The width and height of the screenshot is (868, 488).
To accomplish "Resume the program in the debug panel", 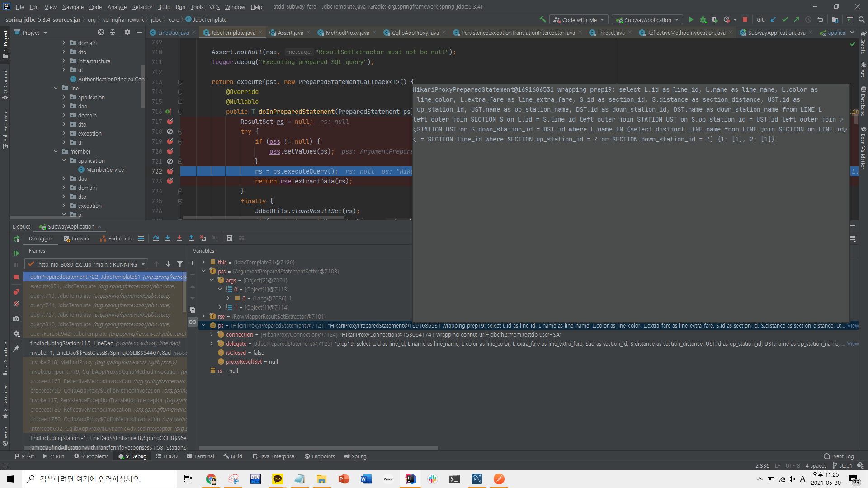I will (x=16, y=253).
